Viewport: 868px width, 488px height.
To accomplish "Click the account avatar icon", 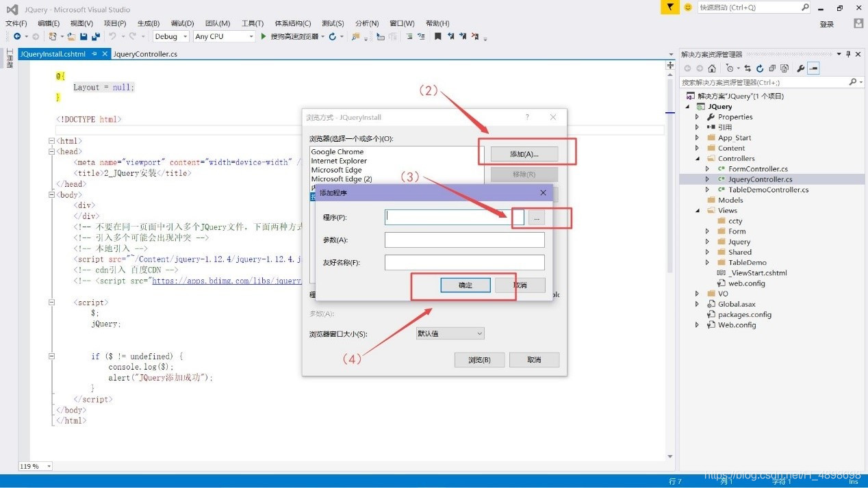I will pyautogui.click(x=858, y=23).
